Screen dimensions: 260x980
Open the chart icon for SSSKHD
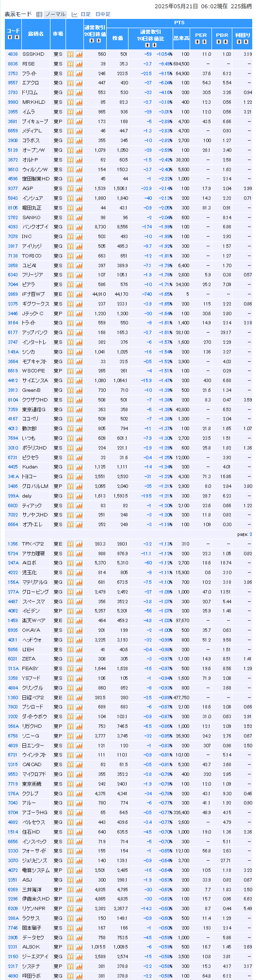pyautogui.click(x=79, y=54)
